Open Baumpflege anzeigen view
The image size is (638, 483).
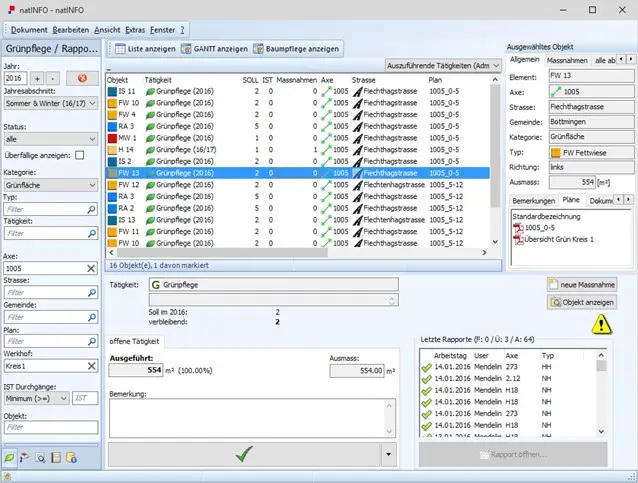click(296, 49)
